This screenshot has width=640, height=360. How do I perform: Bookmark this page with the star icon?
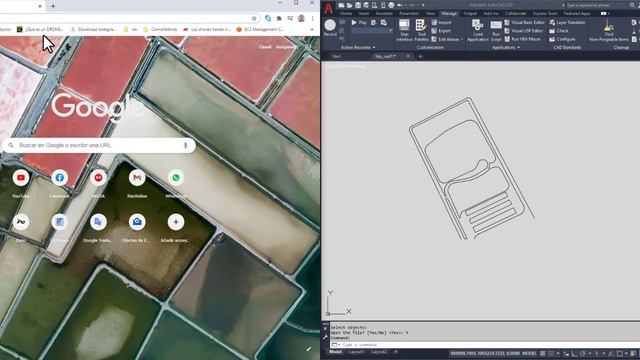(254, 18)
